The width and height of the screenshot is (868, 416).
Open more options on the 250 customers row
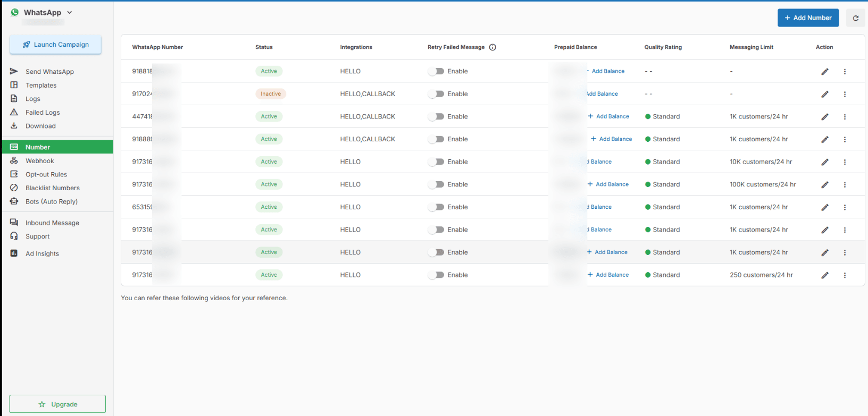(x=845, y=275)
